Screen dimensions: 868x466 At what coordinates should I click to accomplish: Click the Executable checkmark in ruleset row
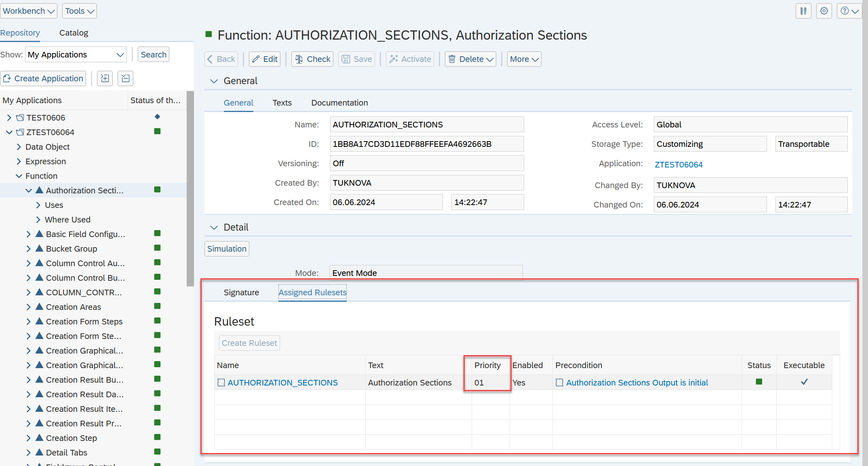coord(804,382)
